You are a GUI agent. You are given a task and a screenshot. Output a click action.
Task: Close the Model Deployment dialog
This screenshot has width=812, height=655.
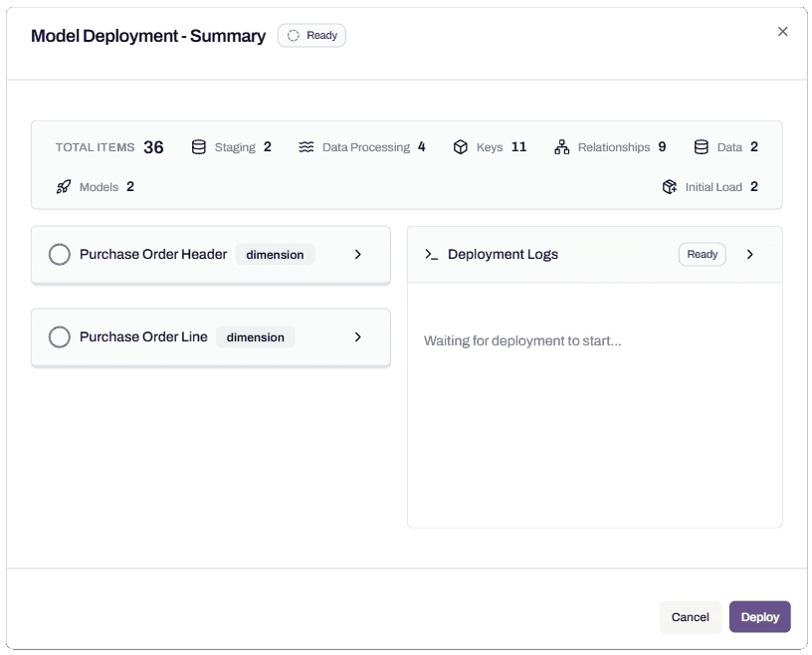tap(782, 32)
